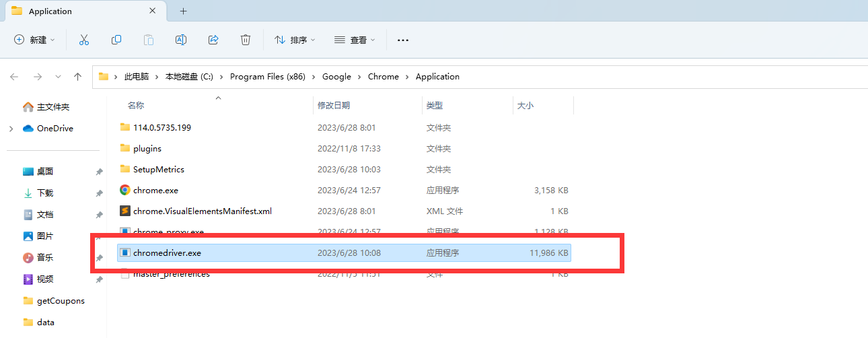Click the plugins folder icon
868x338 pixels.
click(x=124, y=148)
